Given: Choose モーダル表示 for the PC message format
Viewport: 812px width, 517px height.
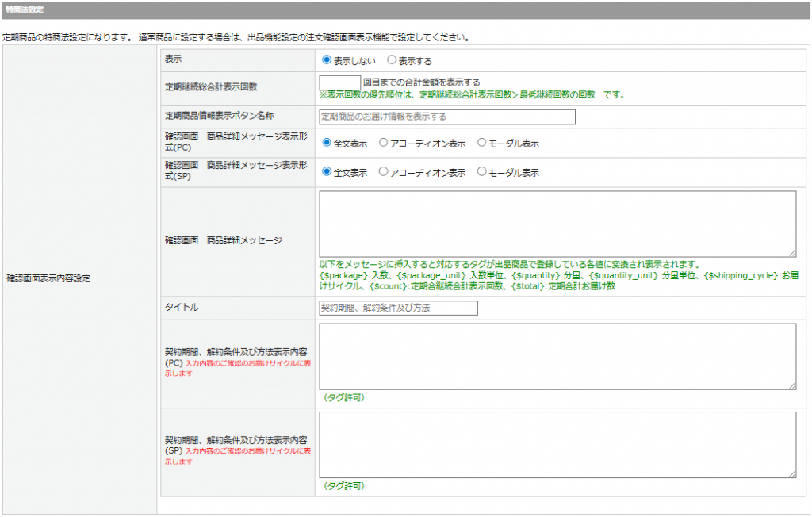Looking at the screenshot, I should 481,143.
